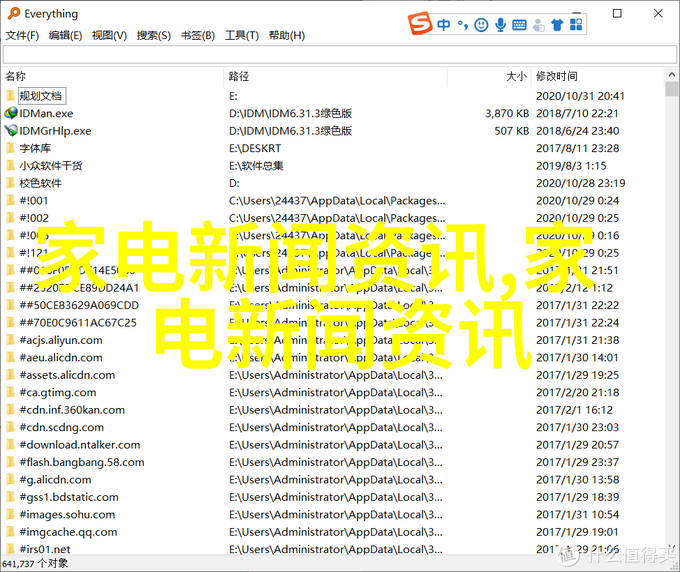The width and height of the screenshot is (680, 572).
Task: Open the Sogou emoji smiley panel
Action: (482, 23)
